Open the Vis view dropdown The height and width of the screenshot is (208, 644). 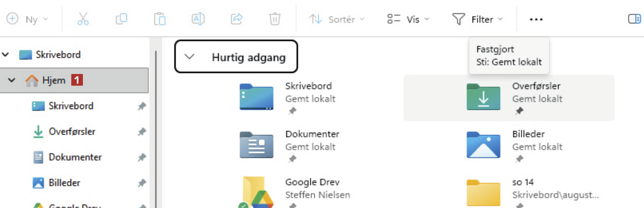click(x=408, y=19)
